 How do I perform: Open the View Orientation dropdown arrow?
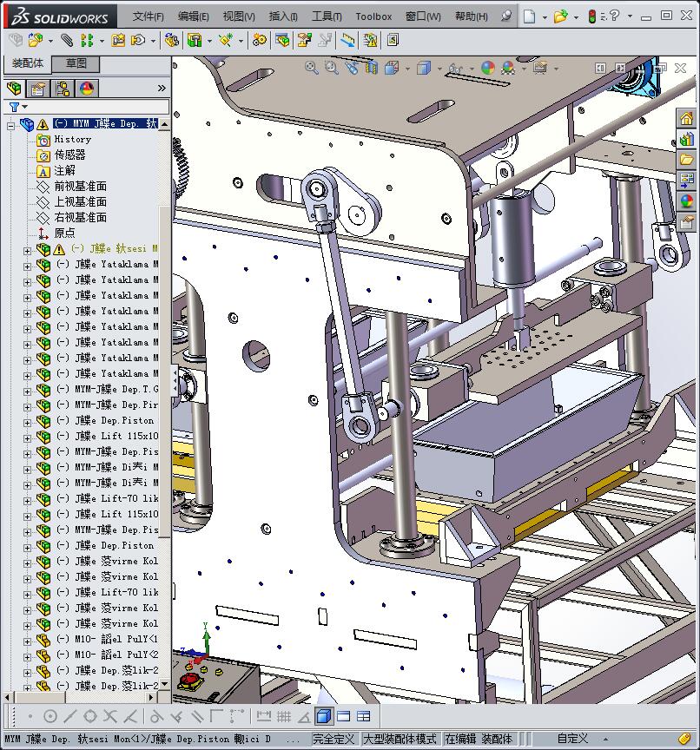407,69
